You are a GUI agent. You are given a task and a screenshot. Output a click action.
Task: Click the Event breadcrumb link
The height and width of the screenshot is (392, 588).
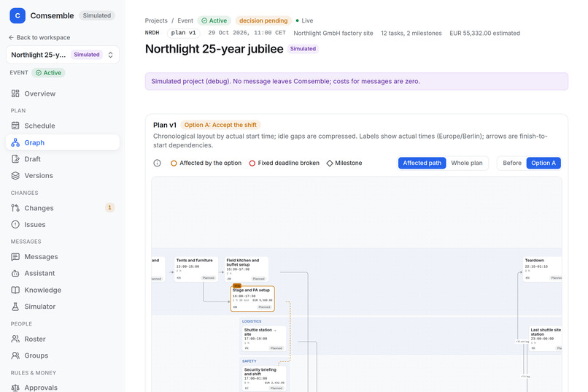click(185, 20)
